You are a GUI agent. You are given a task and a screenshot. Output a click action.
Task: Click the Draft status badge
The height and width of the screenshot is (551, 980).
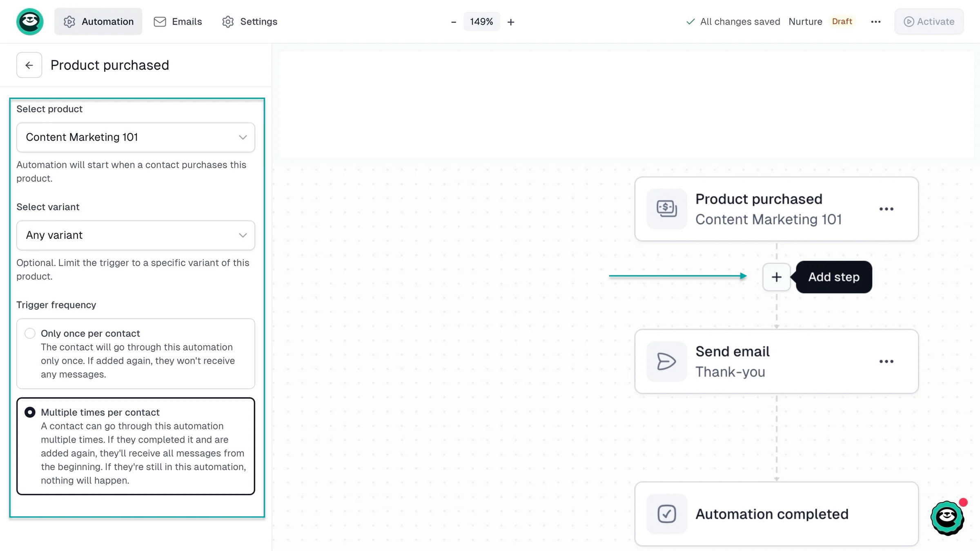[x=842, y=22]
